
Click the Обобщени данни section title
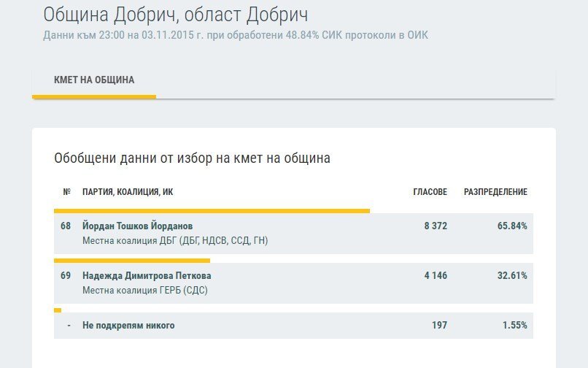(x=192, y=158)
